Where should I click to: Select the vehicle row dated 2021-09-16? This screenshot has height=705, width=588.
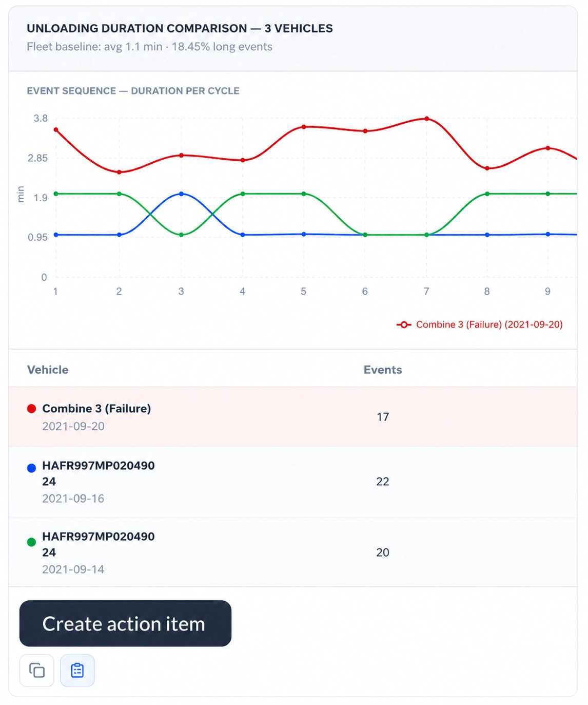tap(293, 482)
